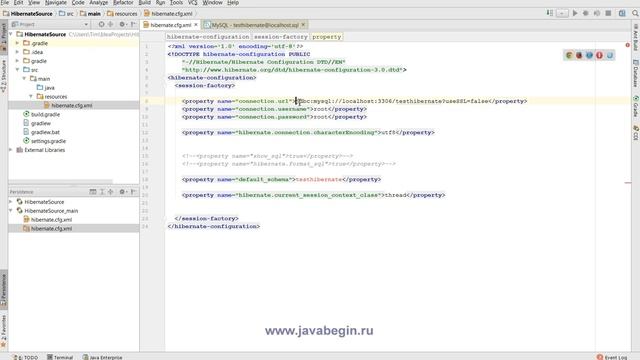Click Project panel settings gear icon
Screen dimensions: 640x360
click(x=122, y=24)
